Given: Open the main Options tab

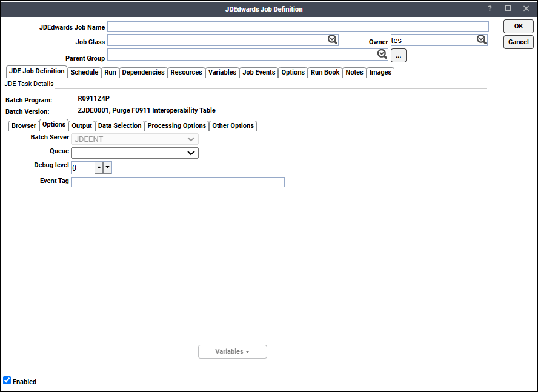Looking at the screenshot, I should [293, 73].
